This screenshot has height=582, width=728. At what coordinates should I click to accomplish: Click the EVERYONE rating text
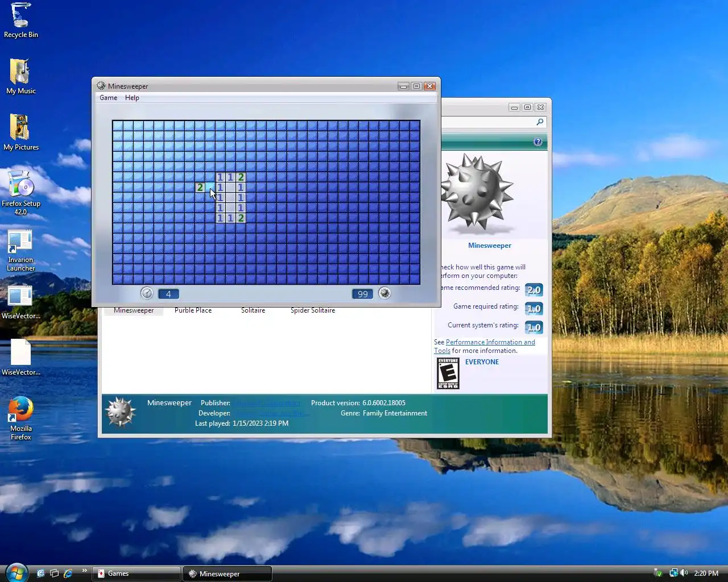pyautogui.click(x=482, y=362)
